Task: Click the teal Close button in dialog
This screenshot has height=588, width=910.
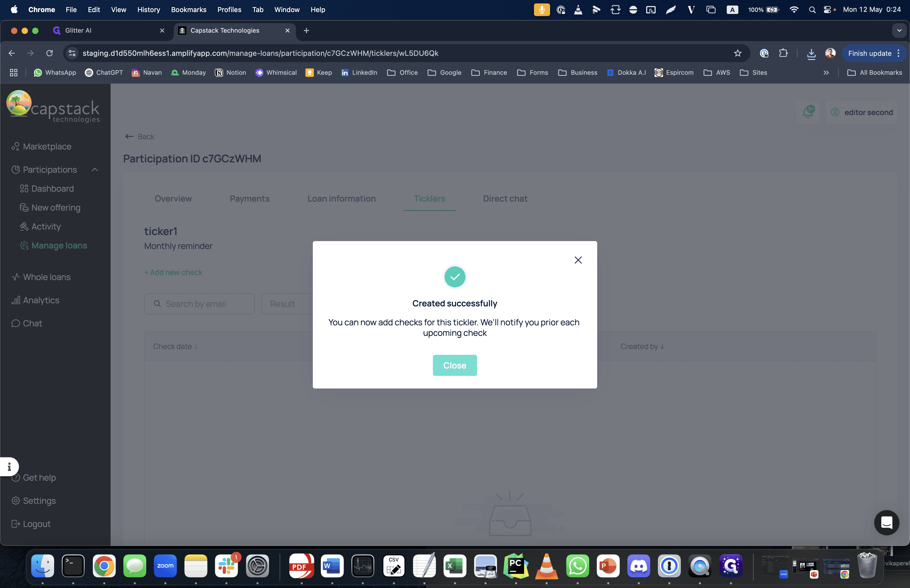Action: point(454,365)
